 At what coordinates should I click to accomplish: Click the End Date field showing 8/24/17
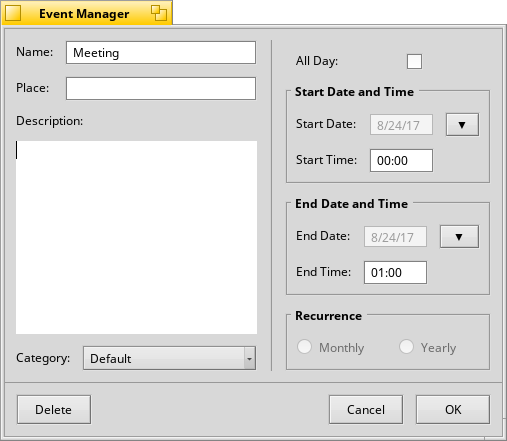click(395, 237)
